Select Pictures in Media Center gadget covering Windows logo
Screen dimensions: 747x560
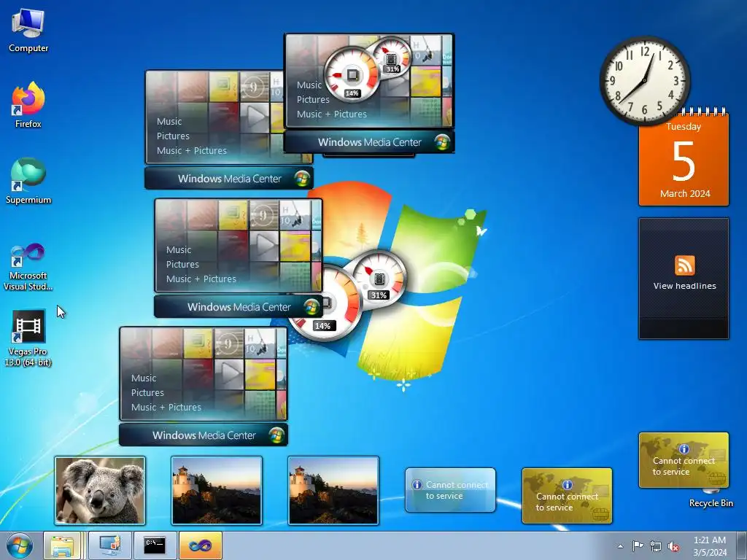click(182, 264)
